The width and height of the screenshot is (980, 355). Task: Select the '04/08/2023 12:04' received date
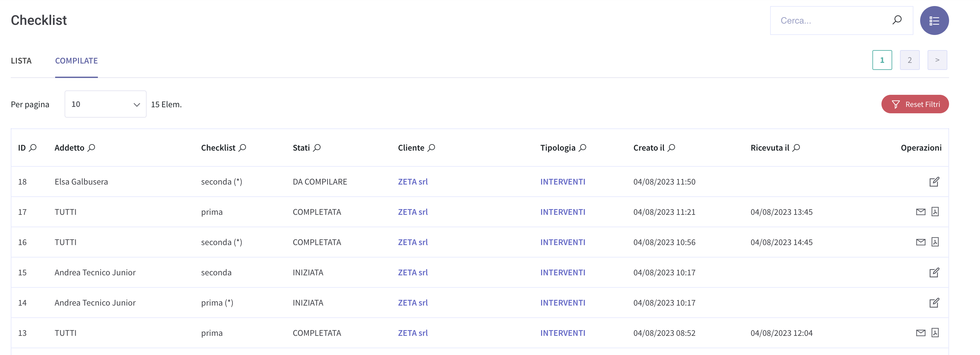pyautogui.click(x=782, y=333)
